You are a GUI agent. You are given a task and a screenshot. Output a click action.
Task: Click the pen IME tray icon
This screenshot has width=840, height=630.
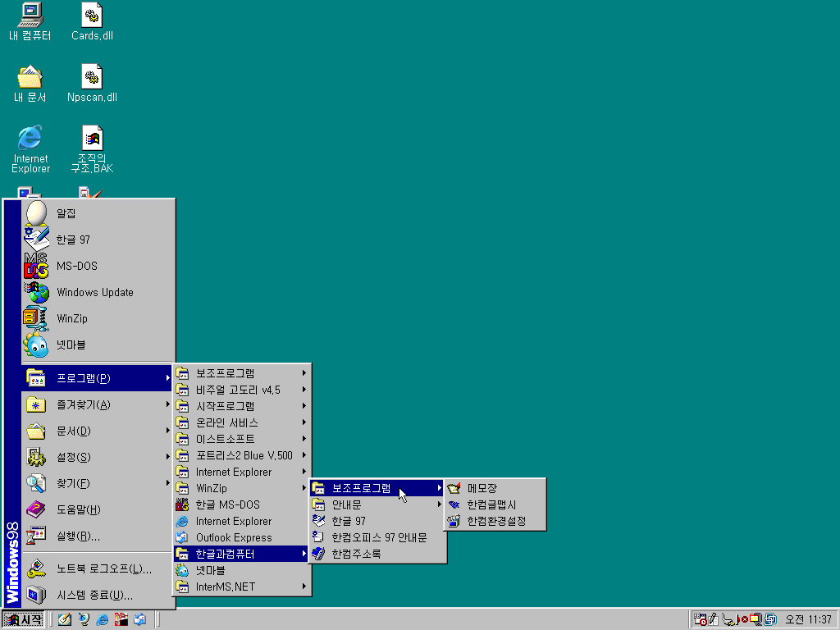[x=713, y=620]
